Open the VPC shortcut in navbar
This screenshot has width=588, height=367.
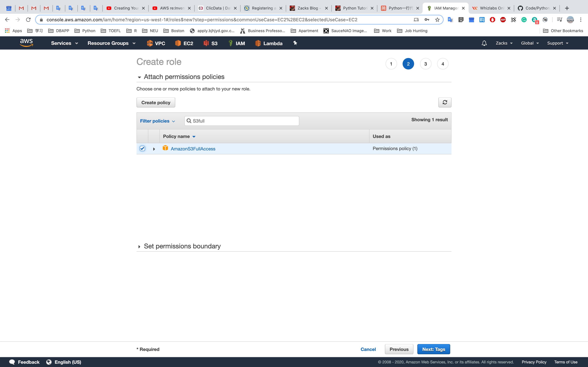[x=156, y=43]
